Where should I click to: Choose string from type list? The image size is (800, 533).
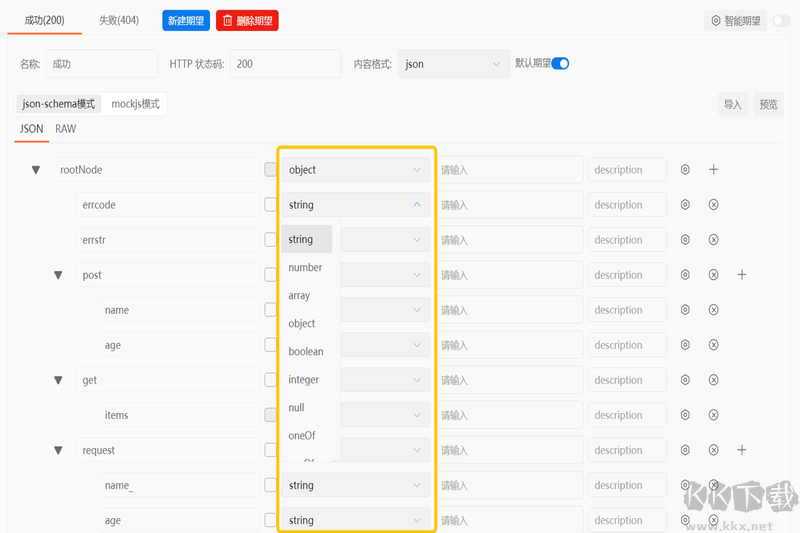pos(307,239)
